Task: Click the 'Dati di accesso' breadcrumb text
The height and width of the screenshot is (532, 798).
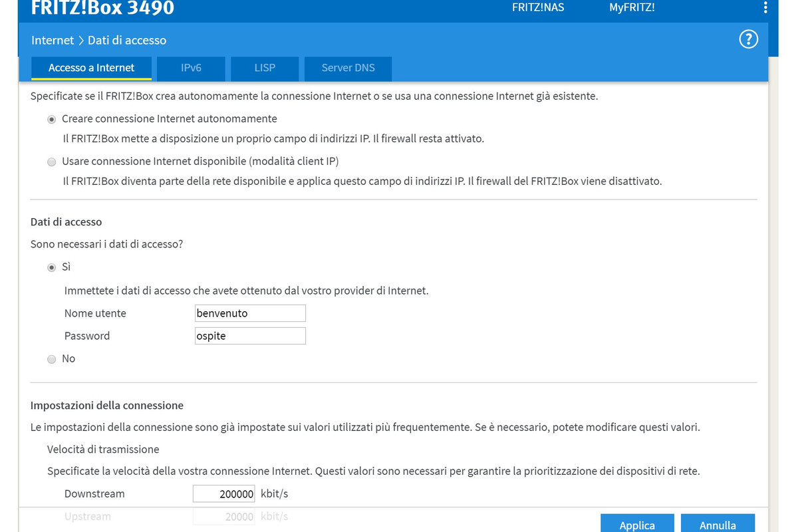Action: pos(127,40)
